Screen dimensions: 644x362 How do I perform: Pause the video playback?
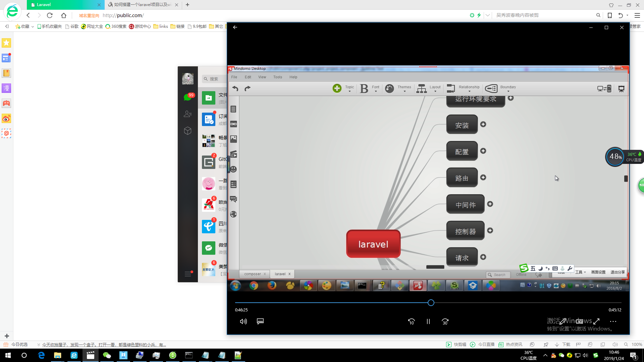(428, 321)
